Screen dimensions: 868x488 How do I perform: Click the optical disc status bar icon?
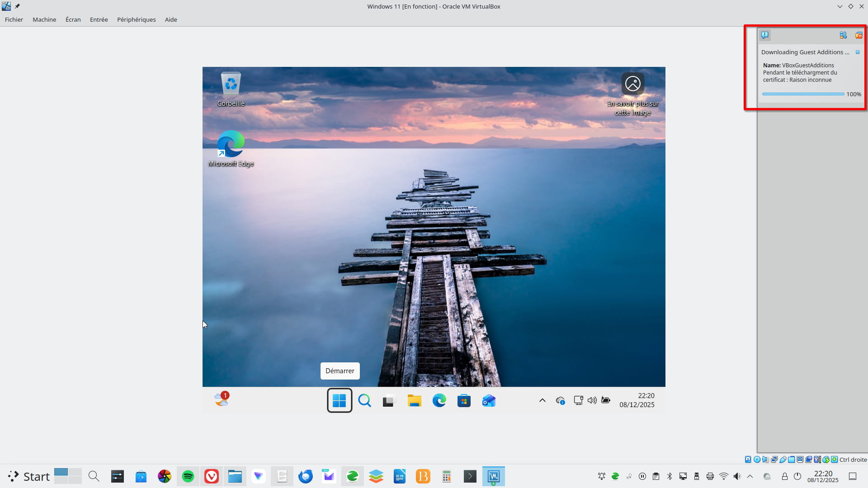coord(757,460)
